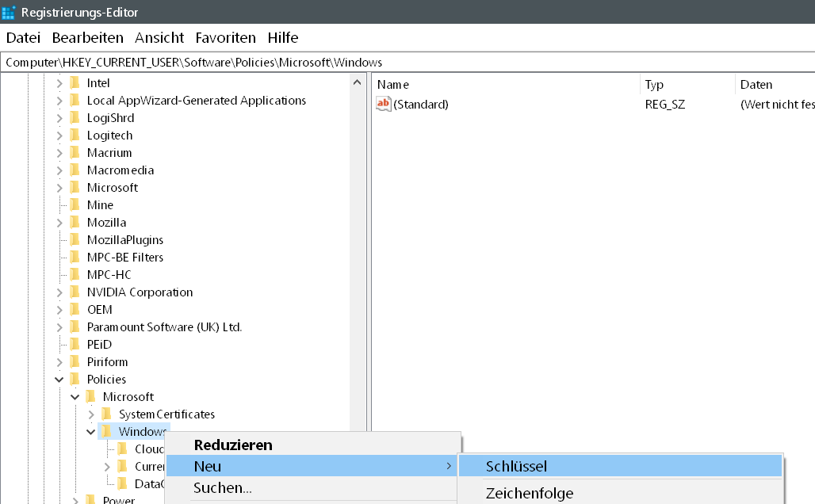This screenshot has width=815, height=504.
Task: Open the Bearbeiten menu
Action: [x=87, y=38]
